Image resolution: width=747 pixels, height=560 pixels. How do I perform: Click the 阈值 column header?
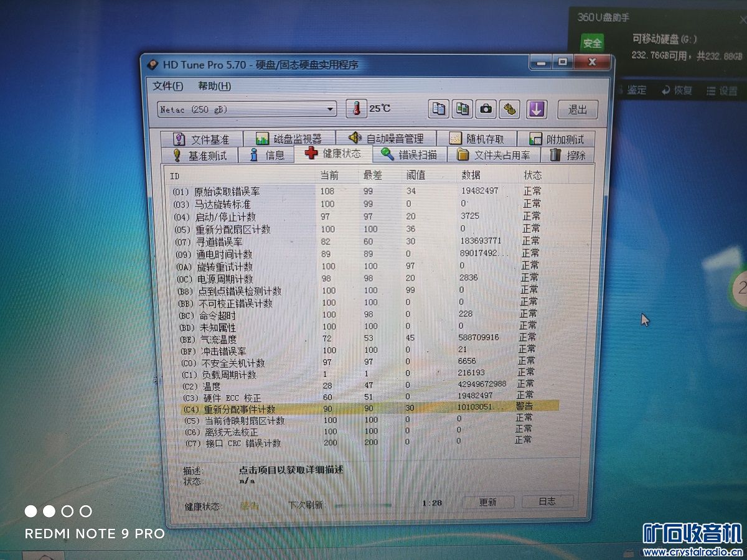click(415, 175)
